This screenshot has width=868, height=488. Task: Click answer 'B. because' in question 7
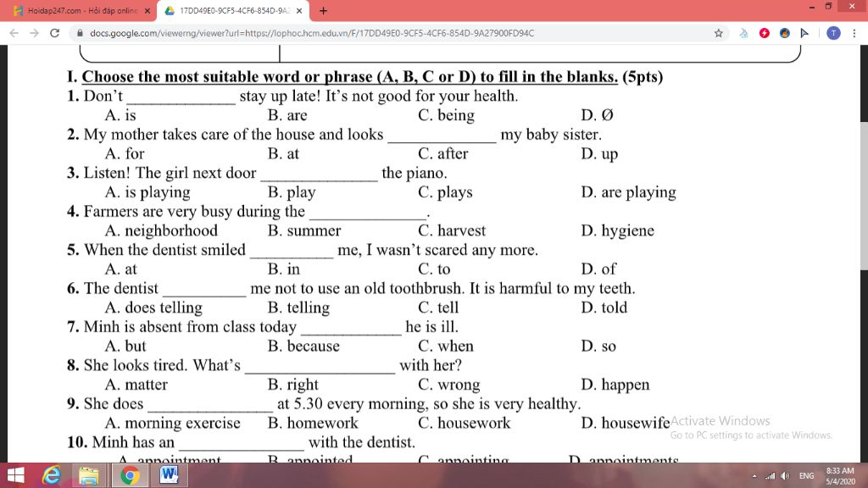click(303, 346)
